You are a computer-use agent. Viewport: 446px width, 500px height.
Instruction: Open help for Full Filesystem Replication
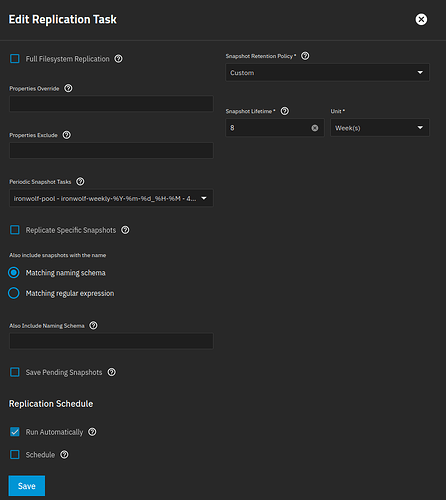(118, 59)
